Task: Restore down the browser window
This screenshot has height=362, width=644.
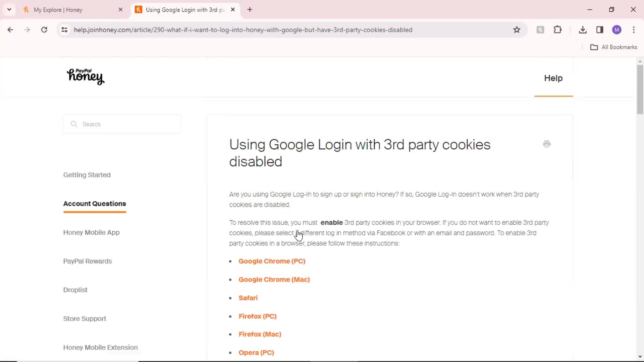Action: coord(611,10)
